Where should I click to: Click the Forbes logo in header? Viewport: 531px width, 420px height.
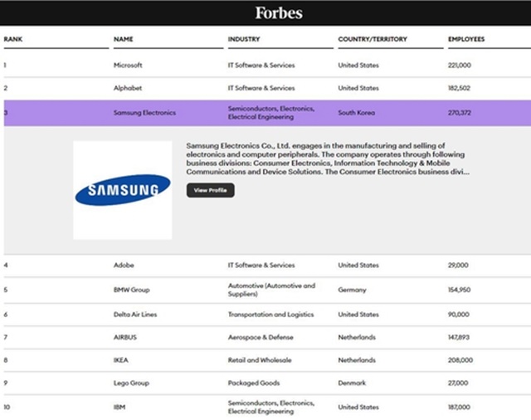tap(279, 13)
